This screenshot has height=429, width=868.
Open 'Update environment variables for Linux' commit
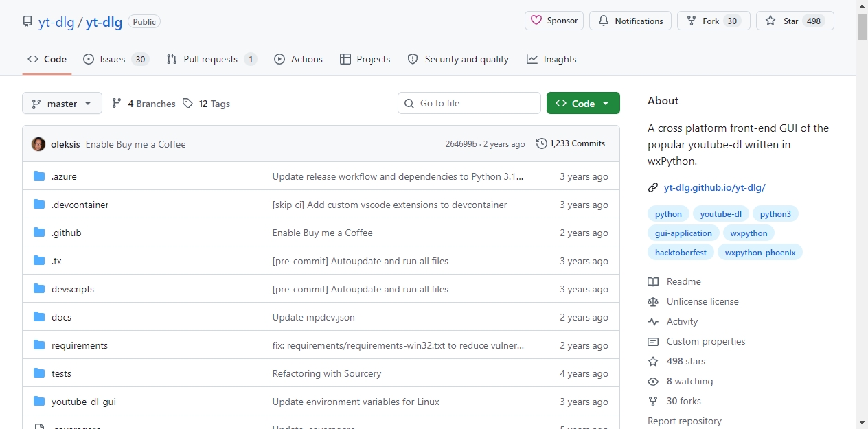click(x=356, y=402)
